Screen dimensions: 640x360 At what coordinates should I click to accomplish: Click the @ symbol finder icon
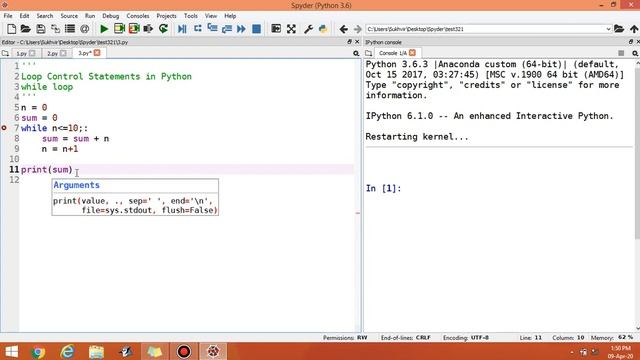coord(84,29)
